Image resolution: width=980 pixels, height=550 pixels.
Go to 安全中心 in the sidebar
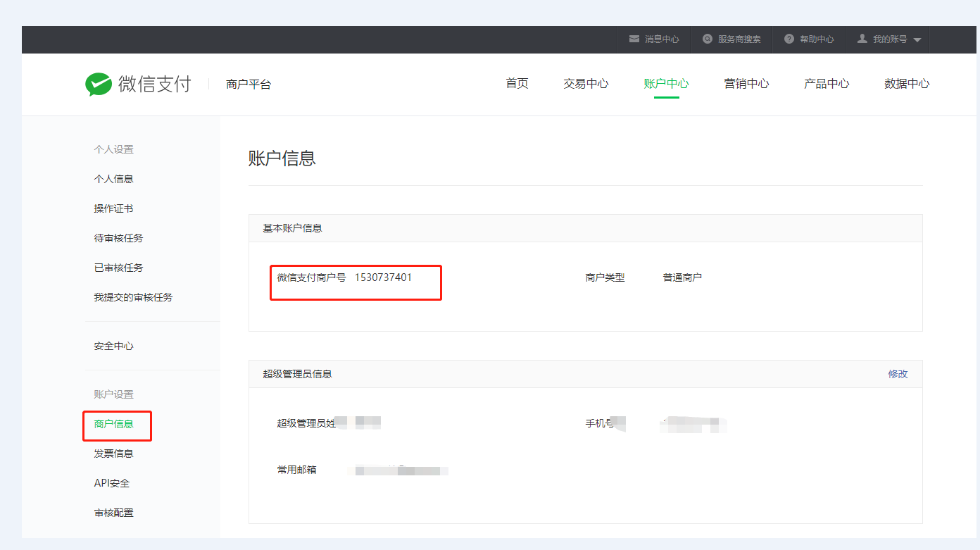114,346
